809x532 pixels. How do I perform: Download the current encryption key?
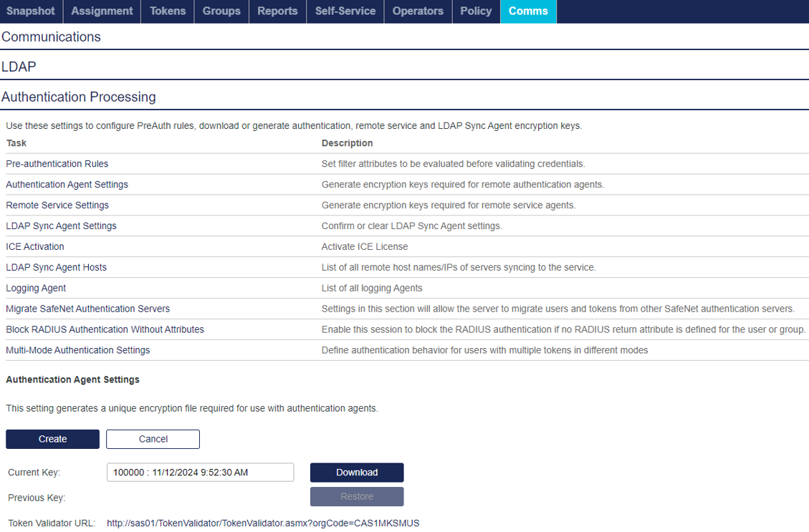click(x=357, y=473)
